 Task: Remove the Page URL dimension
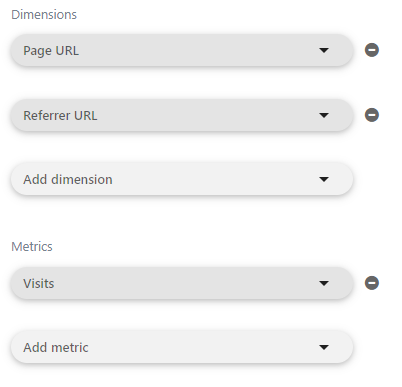coord(372,50)
